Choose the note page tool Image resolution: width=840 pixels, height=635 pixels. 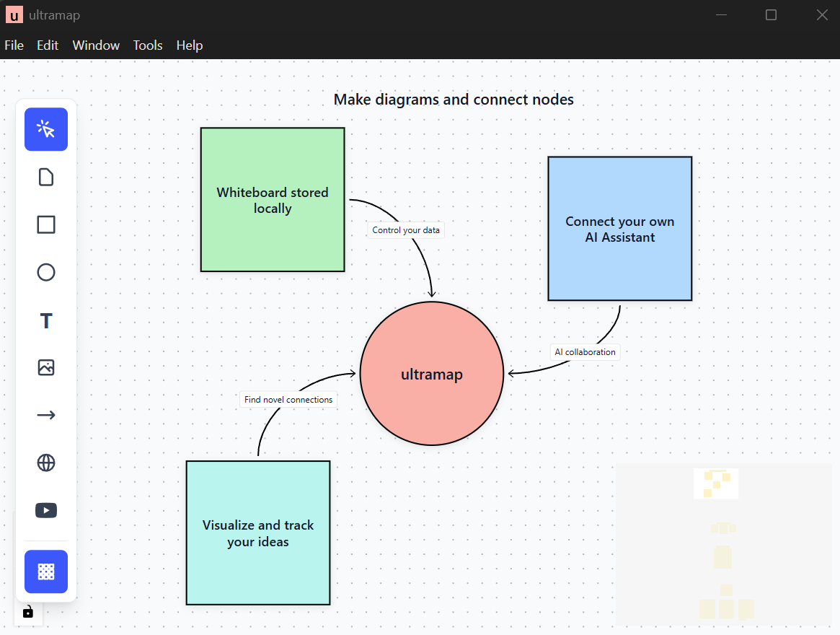[46, 177]
